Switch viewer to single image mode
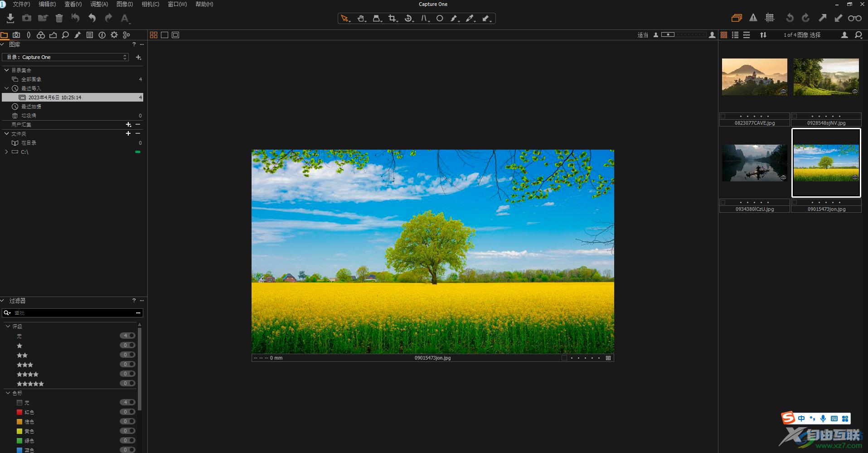This screenshot has height=453, width=868. point(165,35)
